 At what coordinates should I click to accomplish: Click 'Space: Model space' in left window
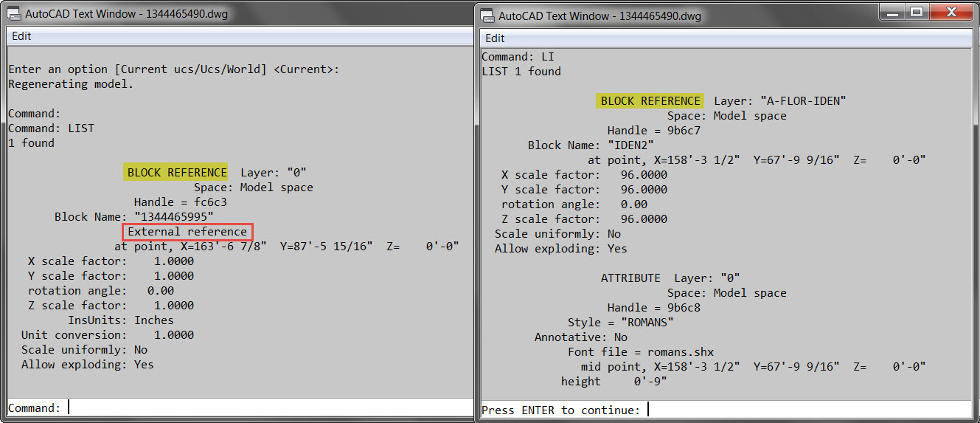[253, 188]
